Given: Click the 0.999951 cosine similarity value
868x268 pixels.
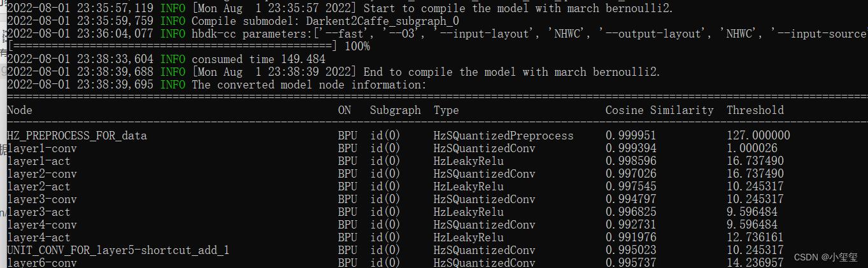Looking at the screenshot, I should point(630,136).
